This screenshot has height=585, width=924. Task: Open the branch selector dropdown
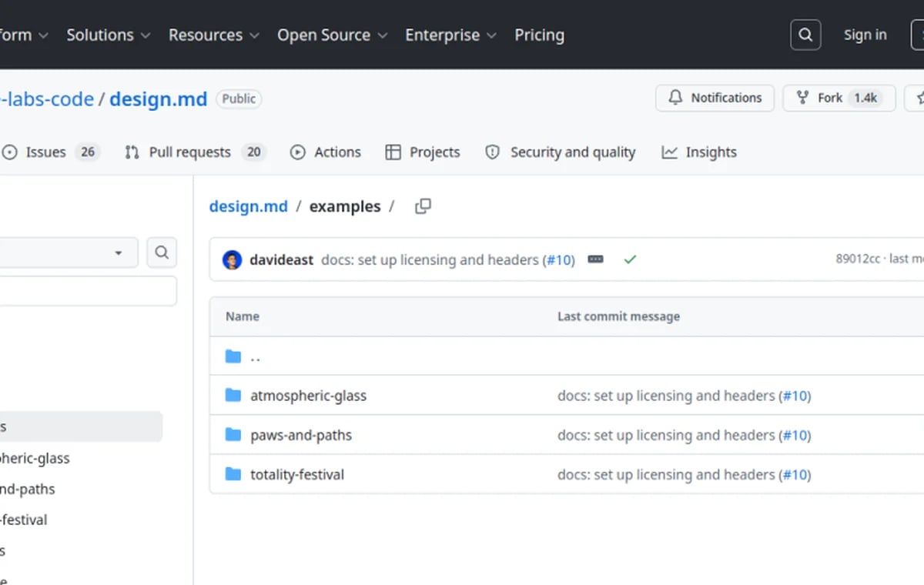(x=68, y=252)
